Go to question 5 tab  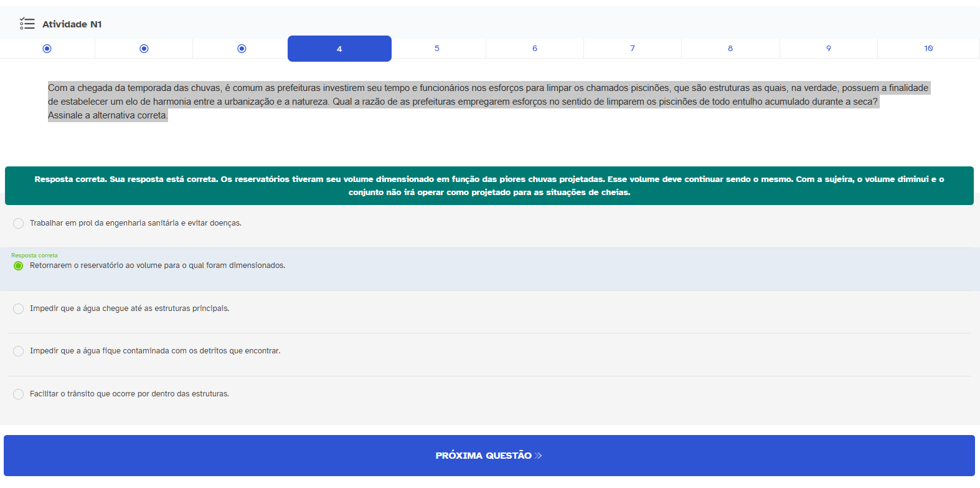point(437,49)
